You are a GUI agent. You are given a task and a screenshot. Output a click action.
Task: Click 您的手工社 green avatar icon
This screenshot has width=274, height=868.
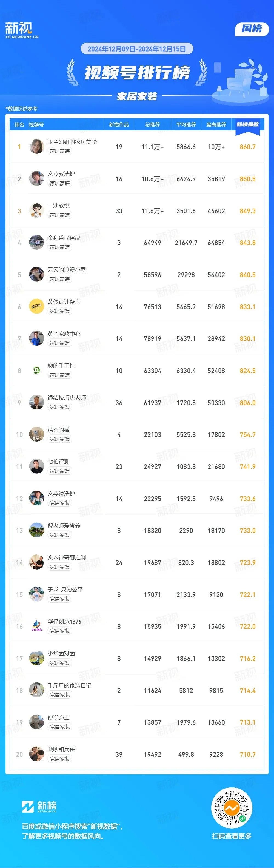[37, 370]
